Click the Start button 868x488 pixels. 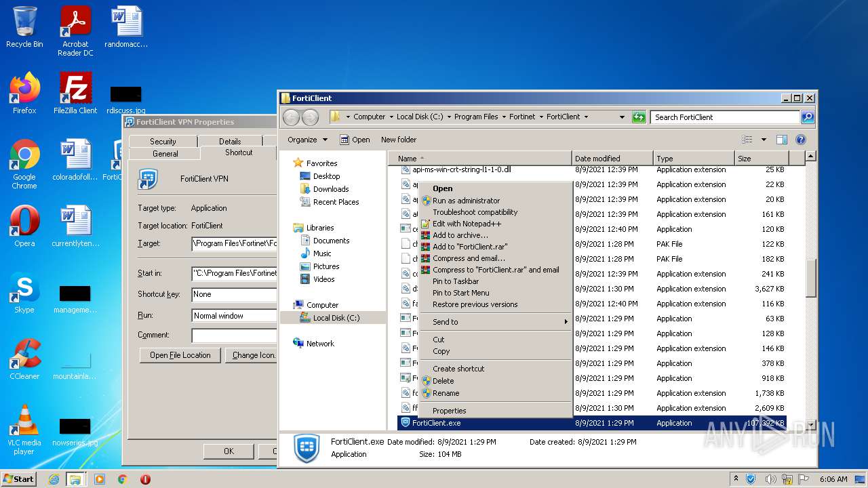pyautogui.click(x=19, y=479)
